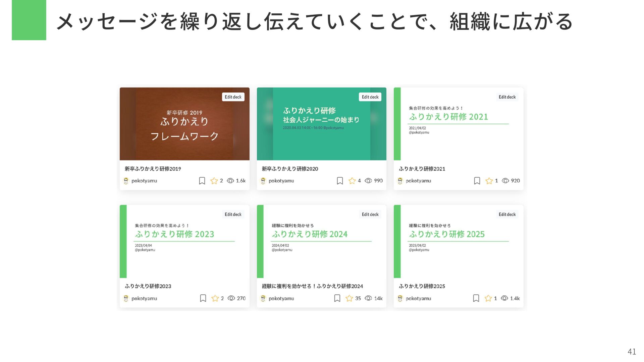Open the 経験に複利を効かせろ！ふりかえり研修2024 title
This screenshot has height=362, width=644.
(312, 286)
